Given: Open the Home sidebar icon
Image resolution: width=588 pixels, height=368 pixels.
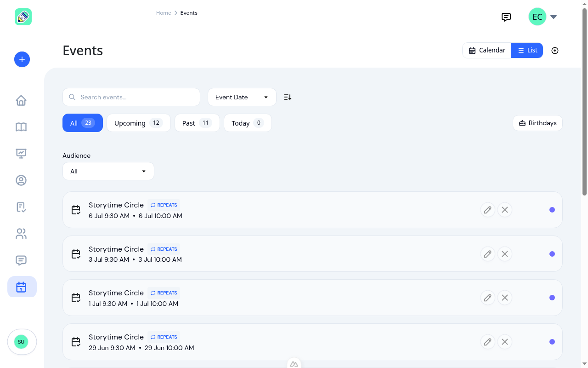Looking at the screenshot, I should (21, 100).
